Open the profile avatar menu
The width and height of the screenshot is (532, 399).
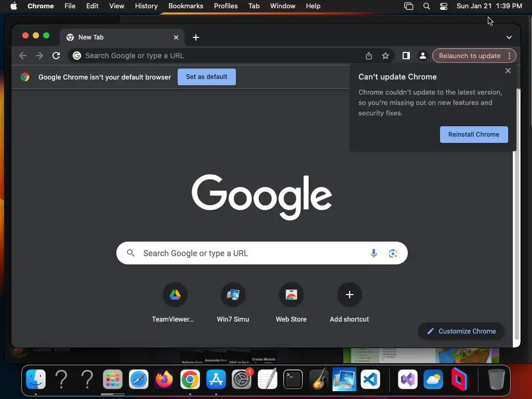click(x=423, y=56)
